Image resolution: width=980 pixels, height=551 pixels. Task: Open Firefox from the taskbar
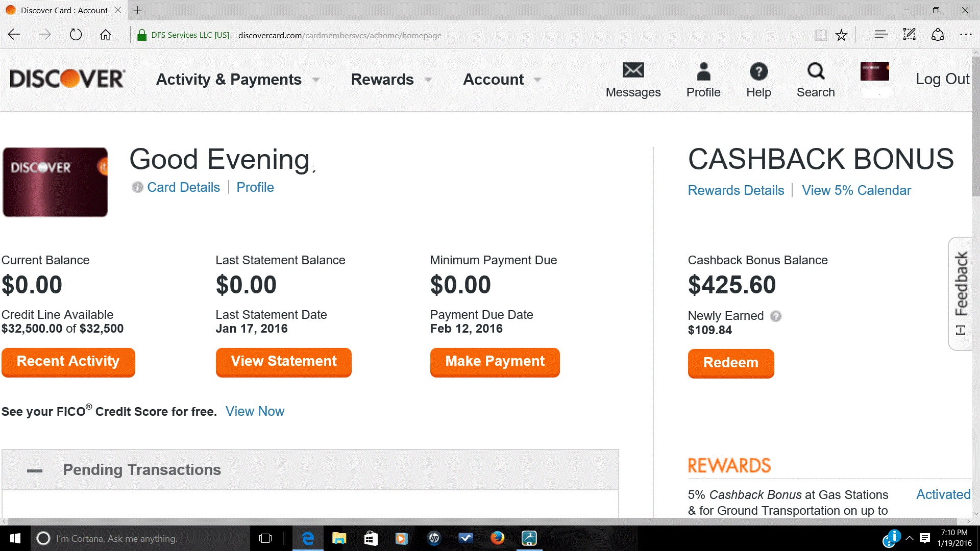497,538
